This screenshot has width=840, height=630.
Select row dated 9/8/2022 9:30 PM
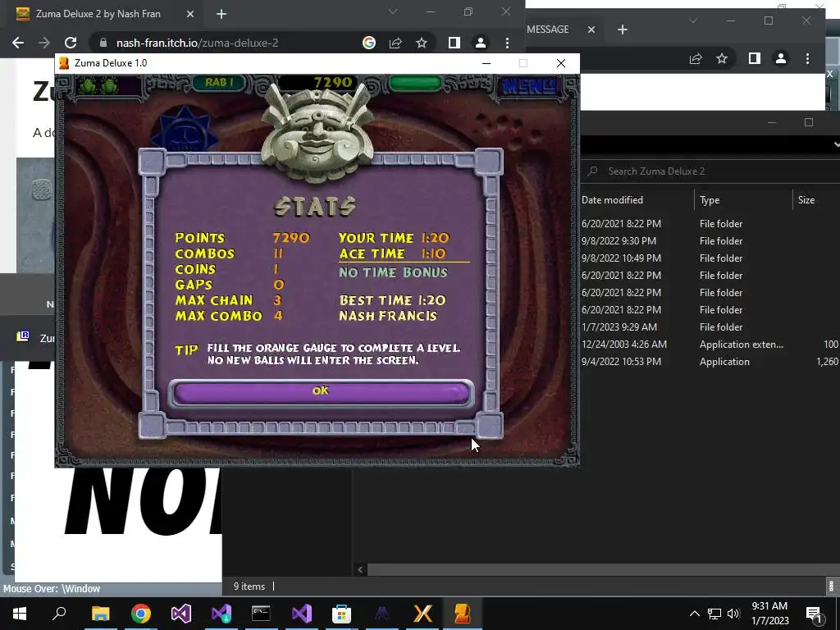point(710,241)
